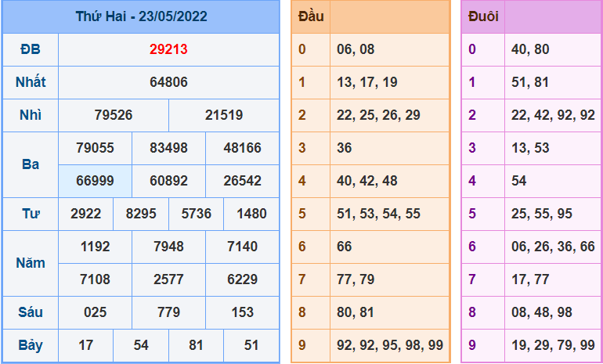The image size is (603, 364).
Task: Click the Nhì row label
Action: pos(31,115)
